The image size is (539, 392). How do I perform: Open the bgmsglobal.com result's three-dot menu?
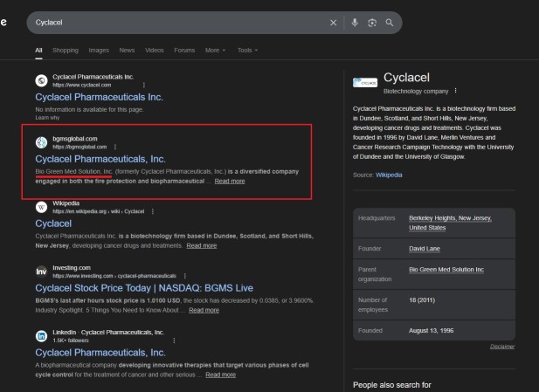tap(115, 147)
